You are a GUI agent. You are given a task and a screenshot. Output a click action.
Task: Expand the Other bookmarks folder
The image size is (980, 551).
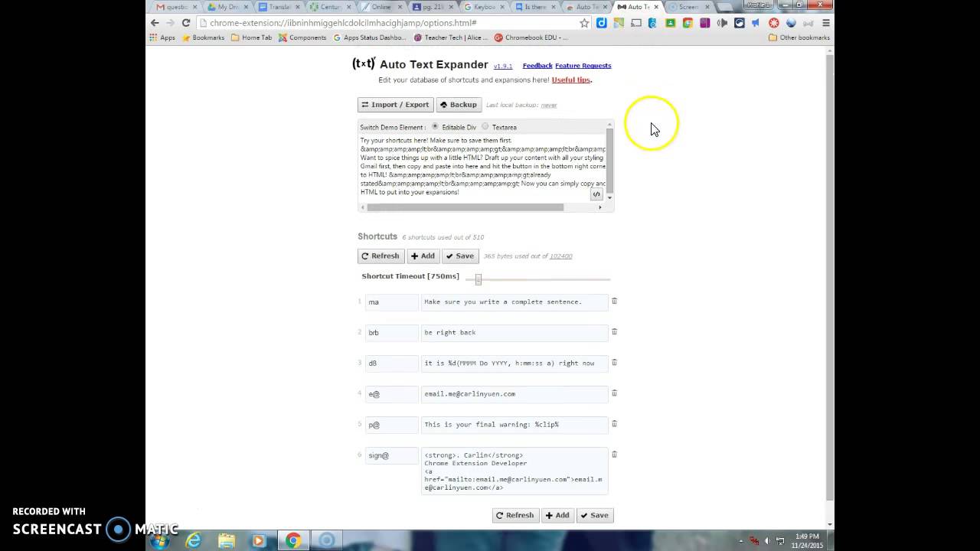799,37
